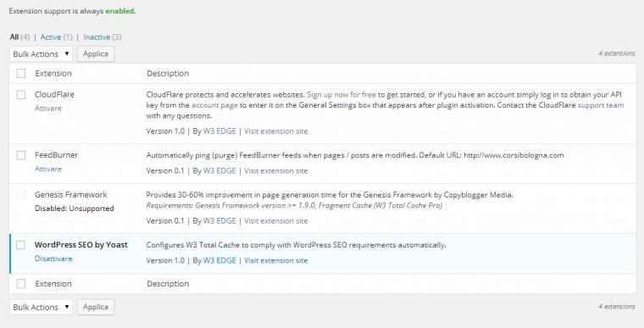Select the Genesis Framework extension name
The width and height of the screenshot is (644, 328).
point(70,194)
